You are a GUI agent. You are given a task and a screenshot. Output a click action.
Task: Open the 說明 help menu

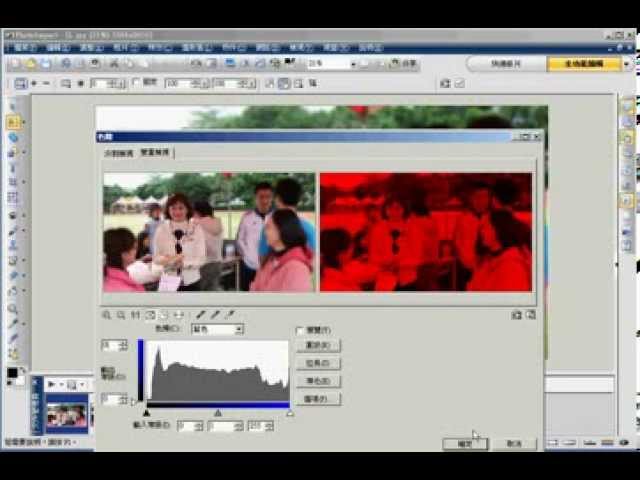coord(370,48)
